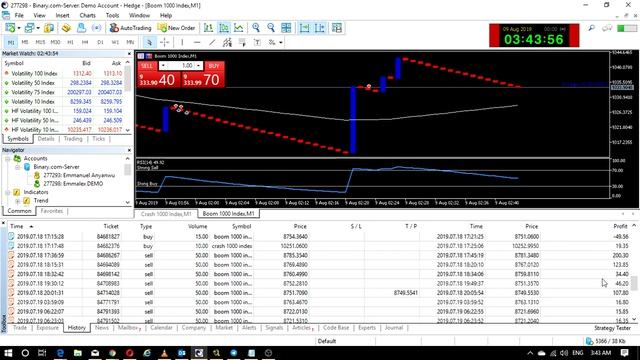The width and height of the screenshot is (640, 360).
Task: Toggle the Navigator toolbar icon
Action: point(81,28)
